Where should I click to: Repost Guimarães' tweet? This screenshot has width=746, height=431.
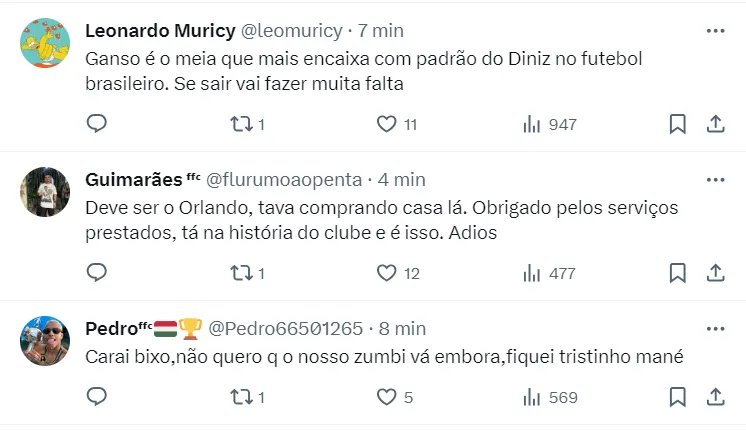240,272
